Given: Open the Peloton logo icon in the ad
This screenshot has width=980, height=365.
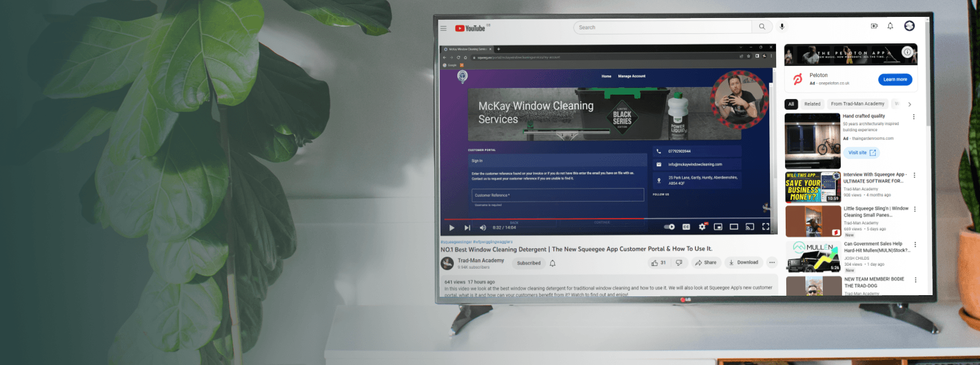Looking at the screenshot, I should pyautogui.click(x=798, y=79).
